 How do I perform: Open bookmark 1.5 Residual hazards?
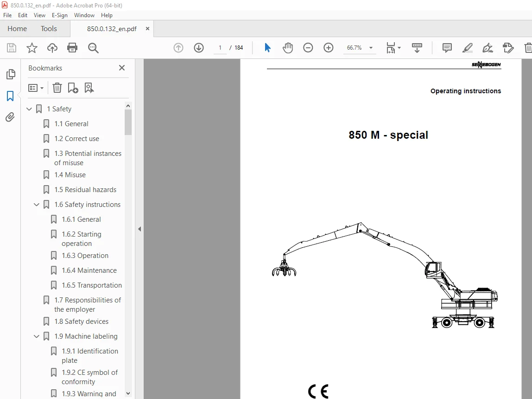[x=85, y=189]
